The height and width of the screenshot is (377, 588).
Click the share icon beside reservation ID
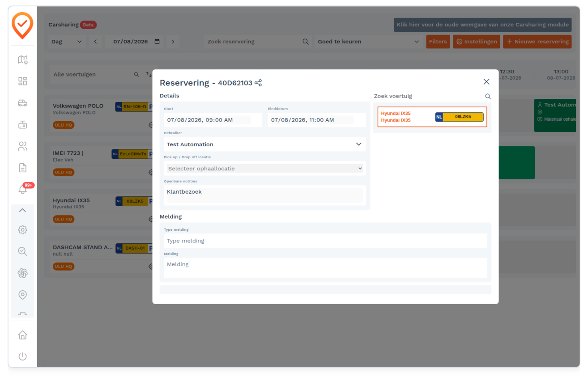tap(258, 83)
